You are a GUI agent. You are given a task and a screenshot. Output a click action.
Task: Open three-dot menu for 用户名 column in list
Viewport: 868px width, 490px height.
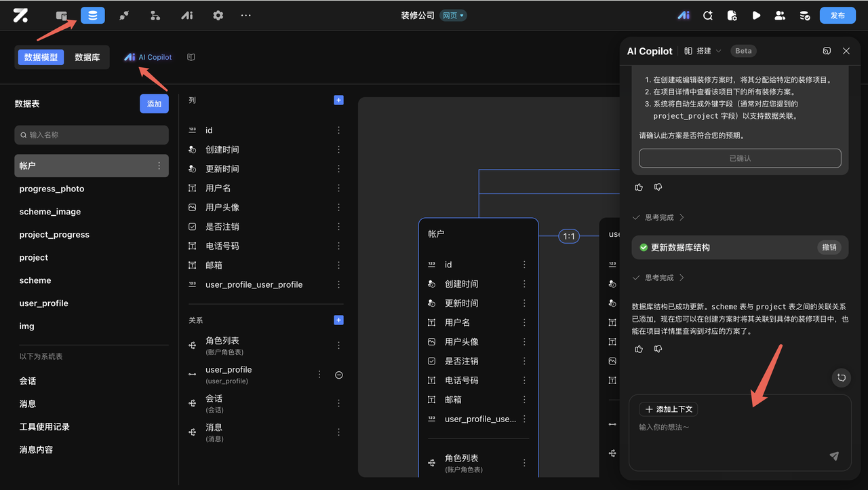(339, 188)
